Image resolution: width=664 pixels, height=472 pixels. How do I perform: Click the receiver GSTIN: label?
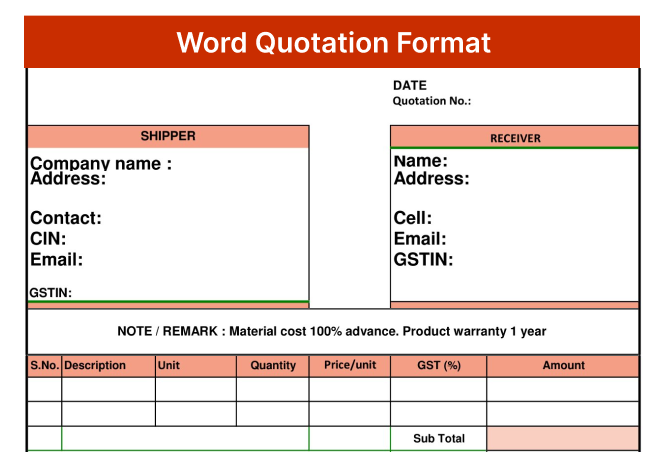pos(423,259)
